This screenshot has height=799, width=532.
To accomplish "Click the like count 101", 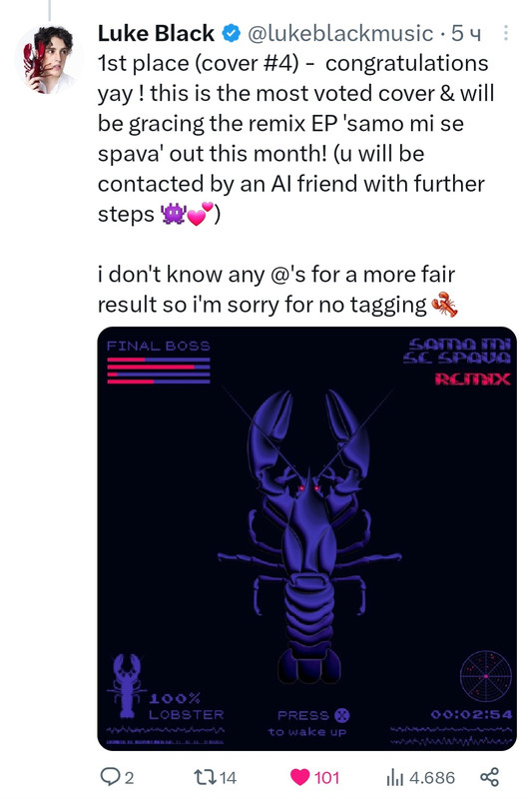I will coord(326,778).
